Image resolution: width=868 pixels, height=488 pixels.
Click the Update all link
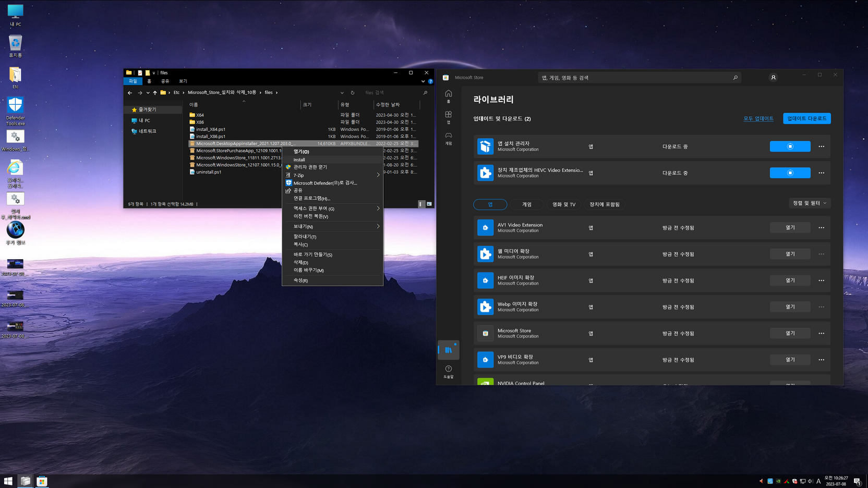(758, 118)
